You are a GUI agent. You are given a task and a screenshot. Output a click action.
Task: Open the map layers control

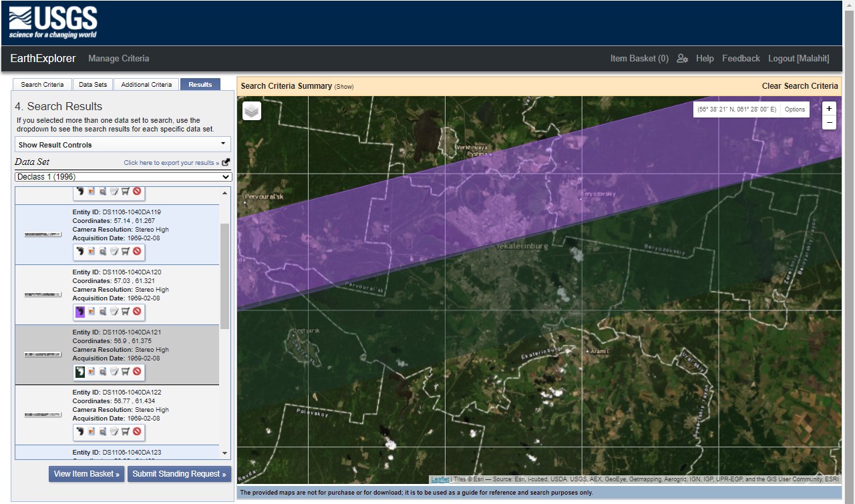(252, 111)
